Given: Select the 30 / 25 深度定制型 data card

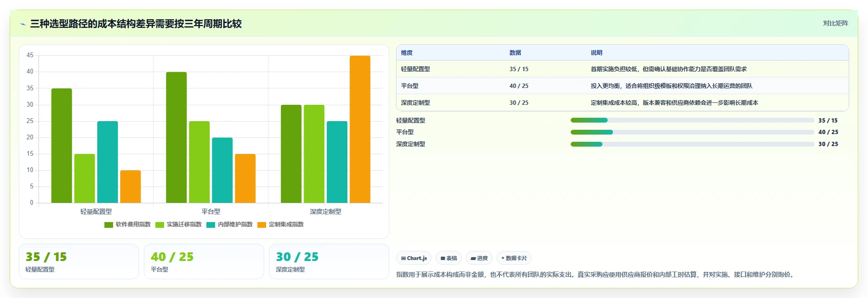Looking at the screenshot, I should (x=329, y=261).
